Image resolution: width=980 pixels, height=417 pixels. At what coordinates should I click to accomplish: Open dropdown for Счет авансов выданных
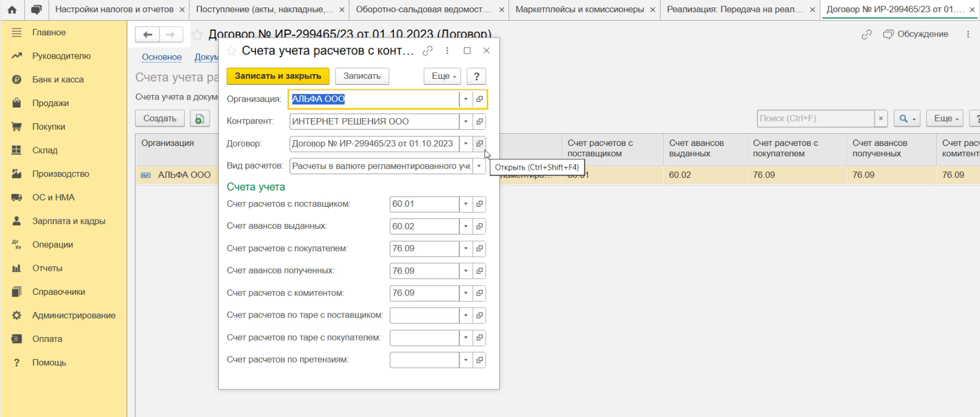pos(466,226)
